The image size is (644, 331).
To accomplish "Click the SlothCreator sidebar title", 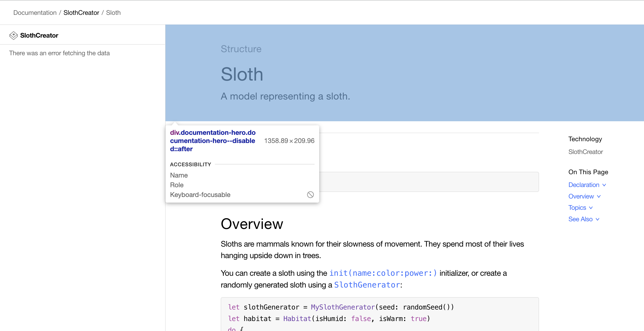I will pyautogui.click(x=39, y=36).
